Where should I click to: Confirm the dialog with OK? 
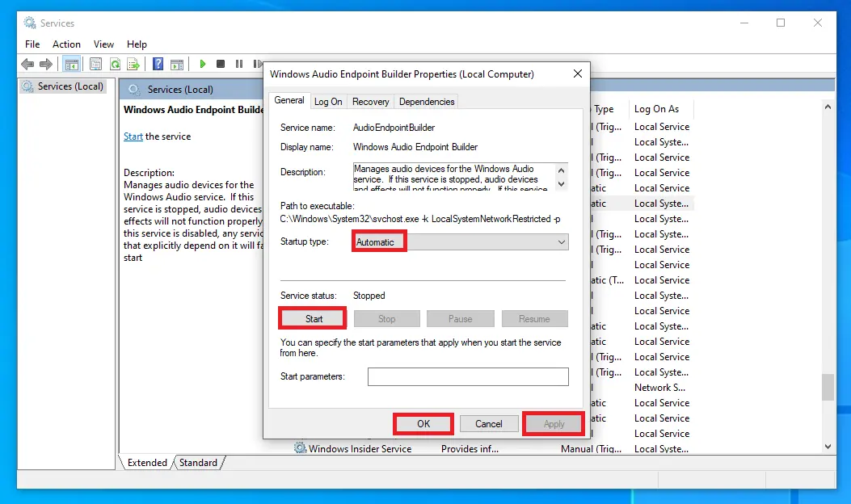coord(423,424)
